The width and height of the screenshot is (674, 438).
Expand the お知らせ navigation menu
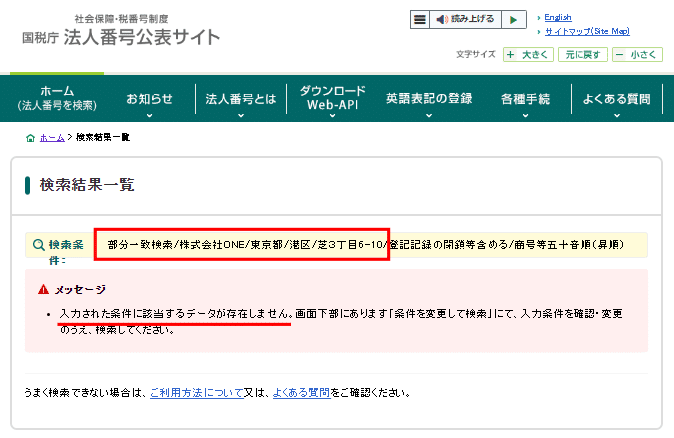pyautogui.click(x=149, y=99)
